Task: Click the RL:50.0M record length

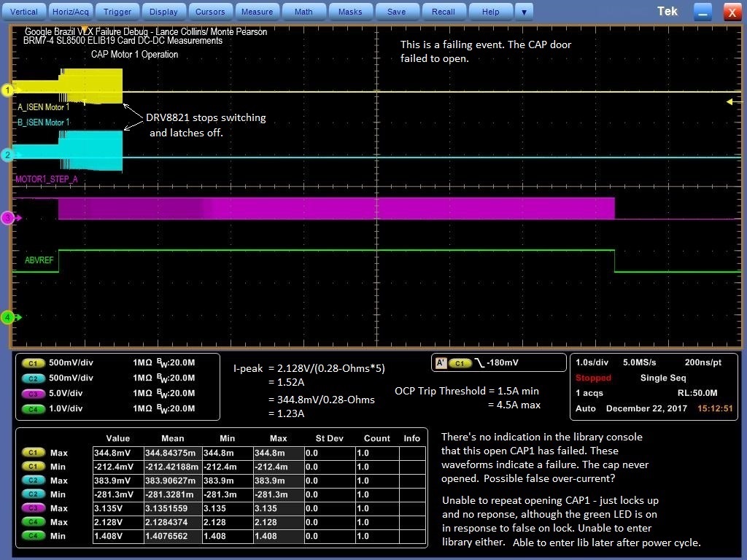Action: click(x=697, y=393)
